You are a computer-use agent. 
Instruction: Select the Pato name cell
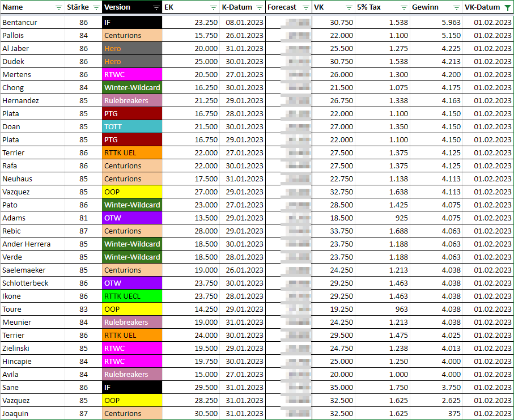coord(32,205)
